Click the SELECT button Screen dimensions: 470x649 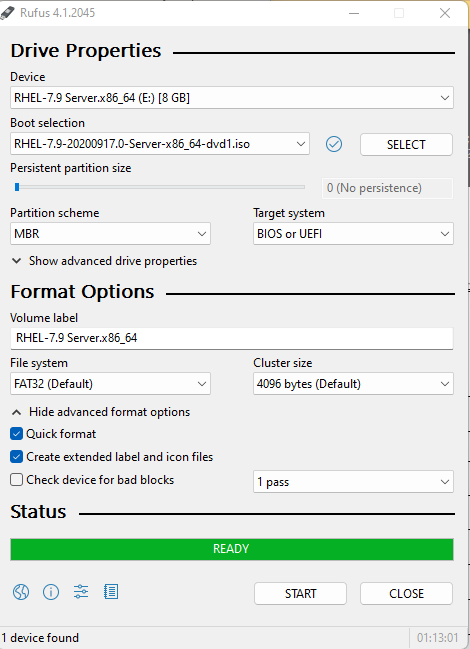pos(406,144)
